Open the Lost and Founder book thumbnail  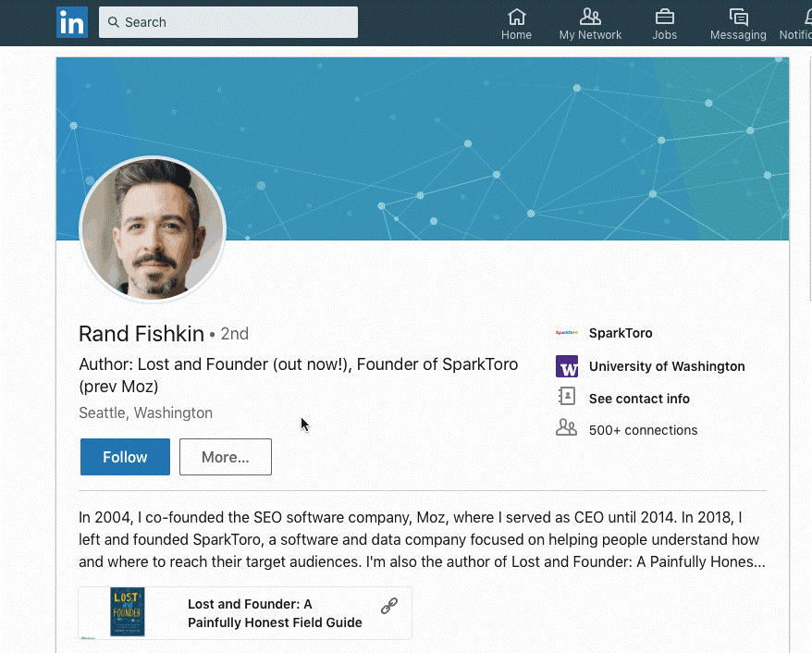[x=128, y=612]
